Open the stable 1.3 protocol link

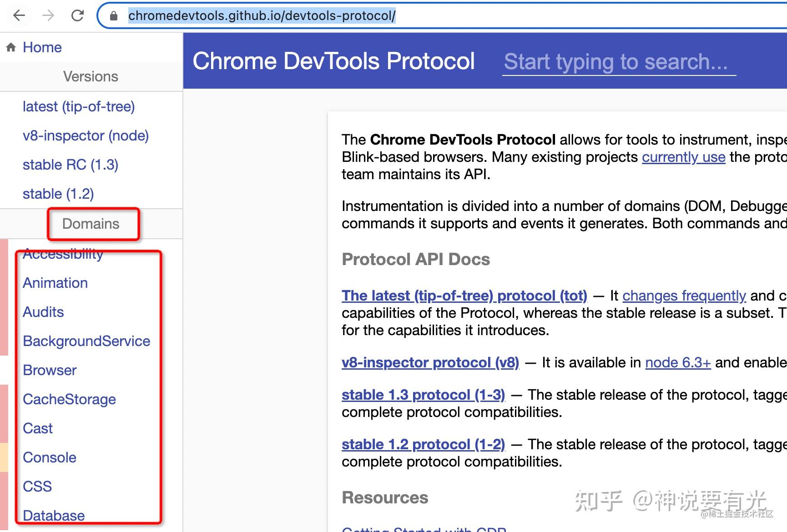pos(423,395)
